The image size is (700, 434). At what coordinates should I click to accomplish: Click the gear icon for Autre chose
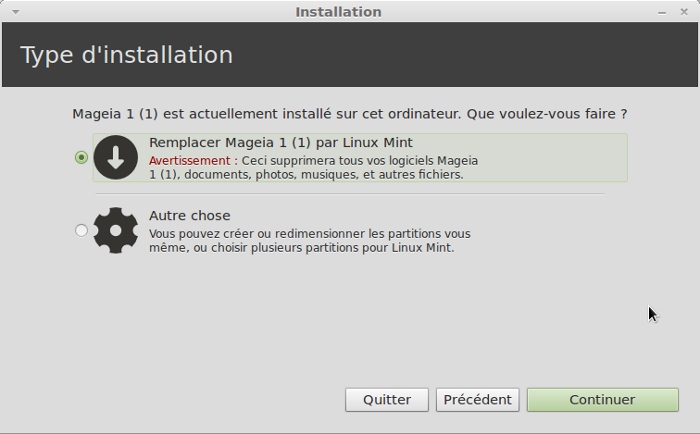point(115,230)
